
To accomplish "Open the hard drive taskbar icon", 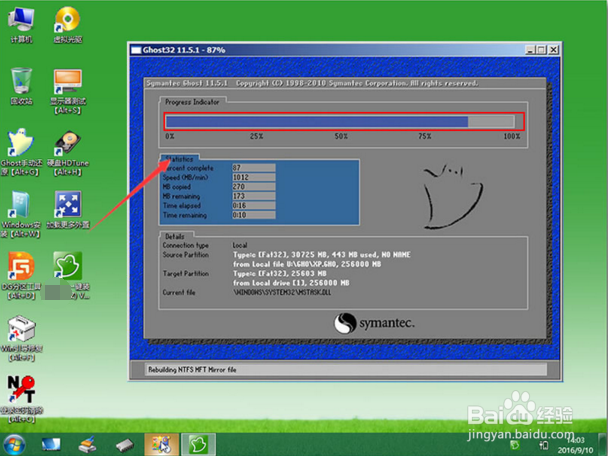I will pos(125,445).
